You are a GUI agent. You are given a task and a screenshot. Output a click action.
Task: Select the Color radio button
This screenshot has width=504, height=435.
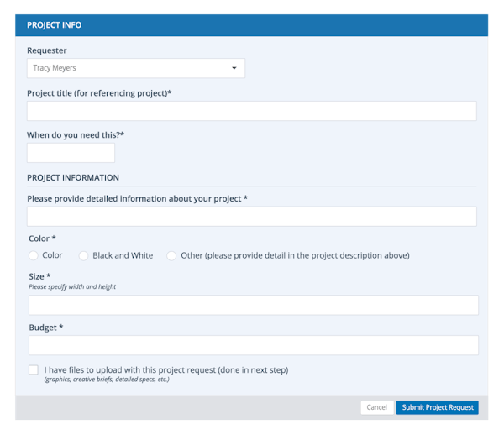pyautogui.click(x=34, y=255)
